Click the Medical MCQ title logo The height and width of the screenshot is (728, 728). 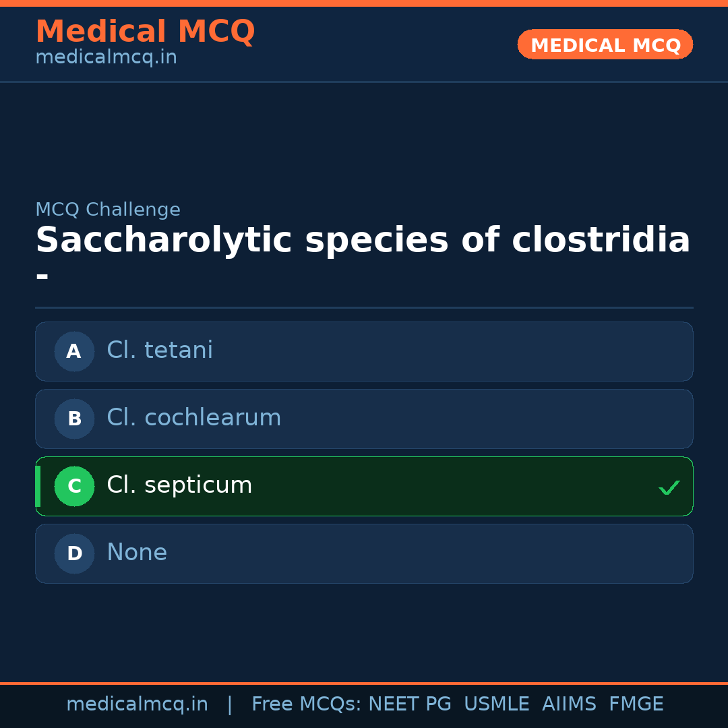[145, 32]
